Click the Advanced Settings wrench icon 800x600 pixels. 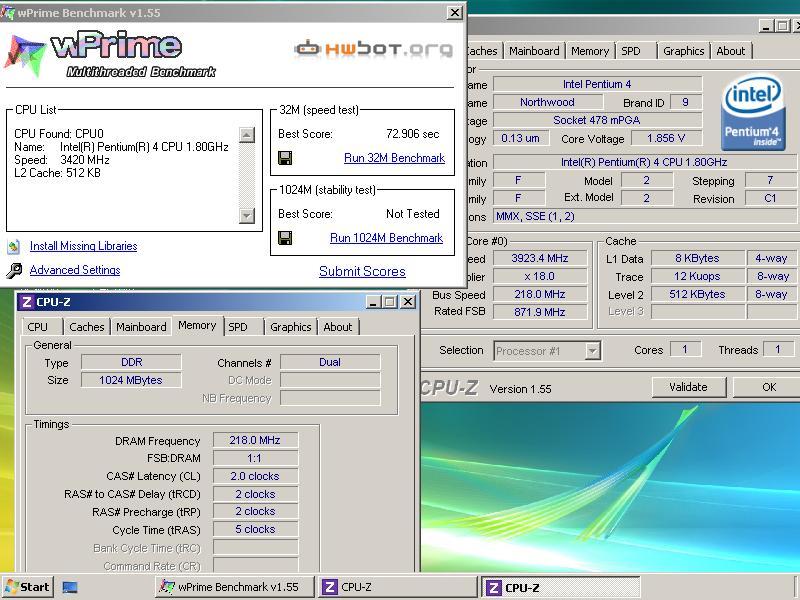click(x=14, y=270)
